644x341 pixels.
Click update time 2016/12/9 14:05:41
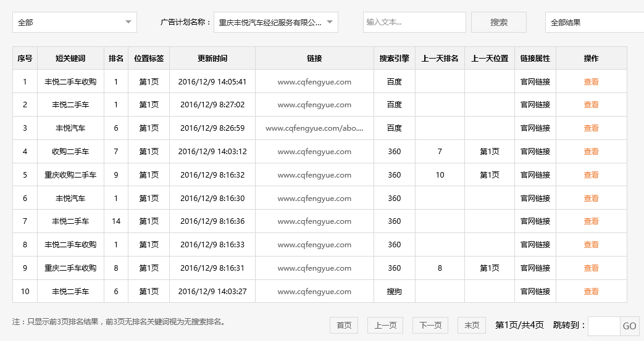pos(212,81)
